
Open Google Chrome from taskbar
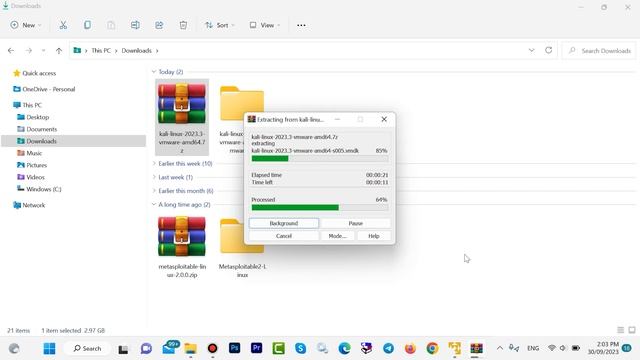(432, 348)
